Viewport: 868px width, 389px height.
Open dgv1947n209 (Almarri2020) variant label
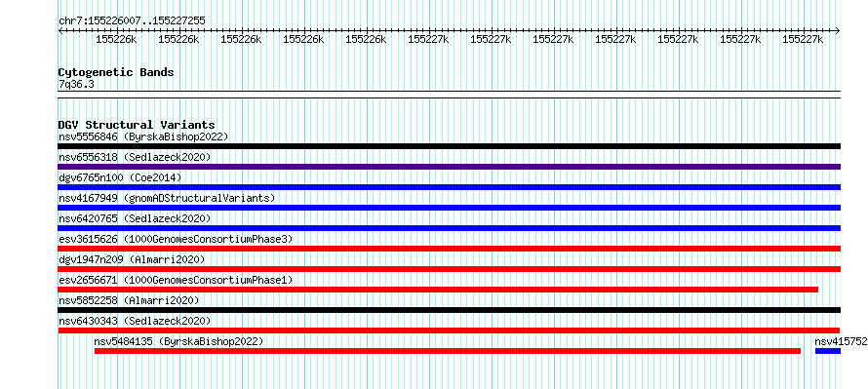pos(132,259)
